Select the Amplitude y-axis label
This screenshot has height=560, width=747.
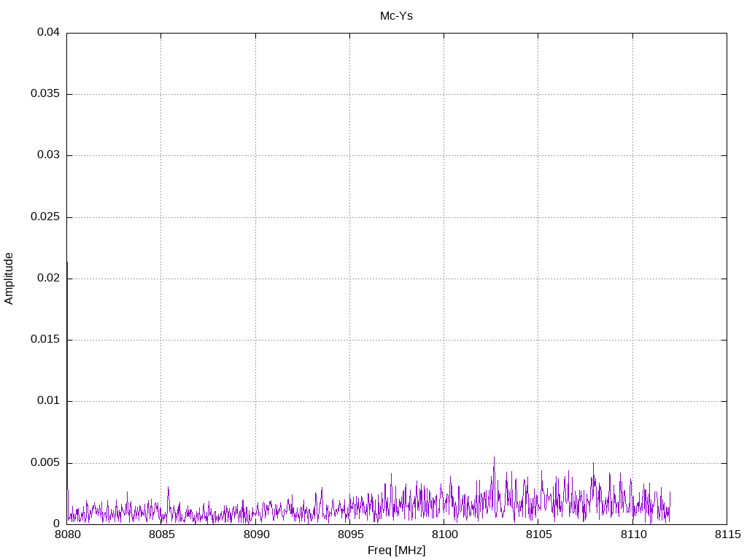click(9, 279)
